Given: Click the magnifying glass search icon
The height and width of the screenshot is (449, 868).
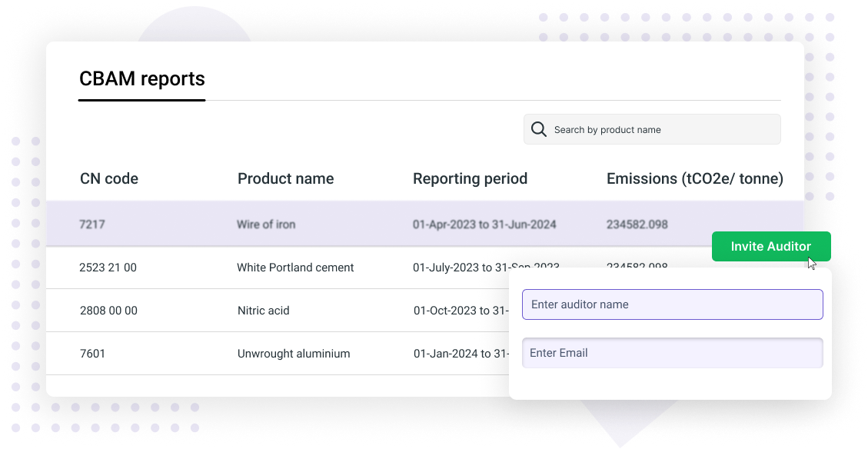Looking at the screenshot, I should [539, 128].
